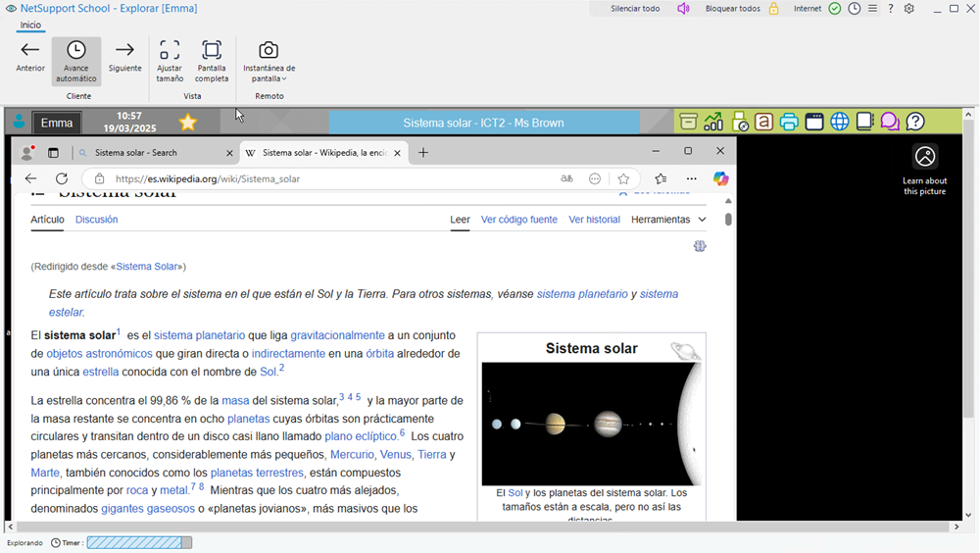980x553 pixels.
Task: Click the USB drive disc icon
Action: 739,122
